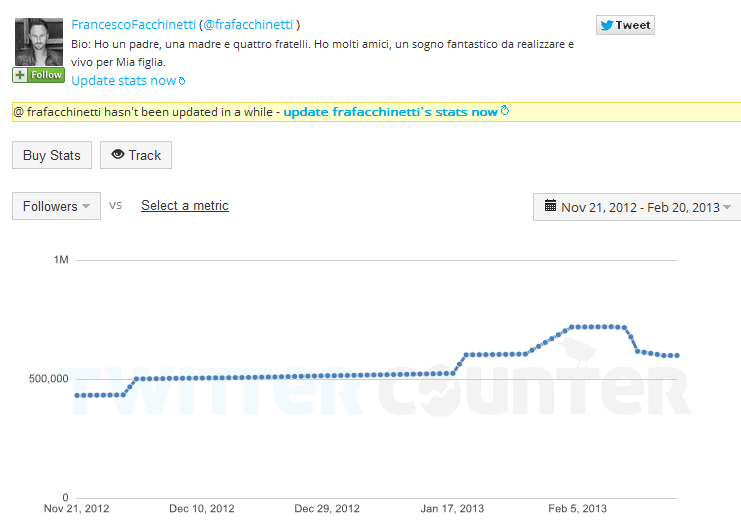Click refresh icon in yellow banner

(x=505, y=110)
